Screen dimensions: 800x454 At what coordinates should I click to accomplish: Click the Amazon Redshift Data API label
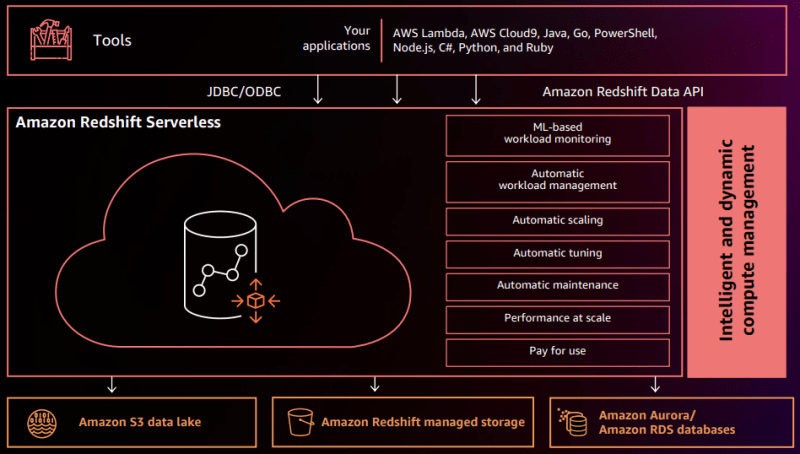pyautogui.click(x=623, y=92)
